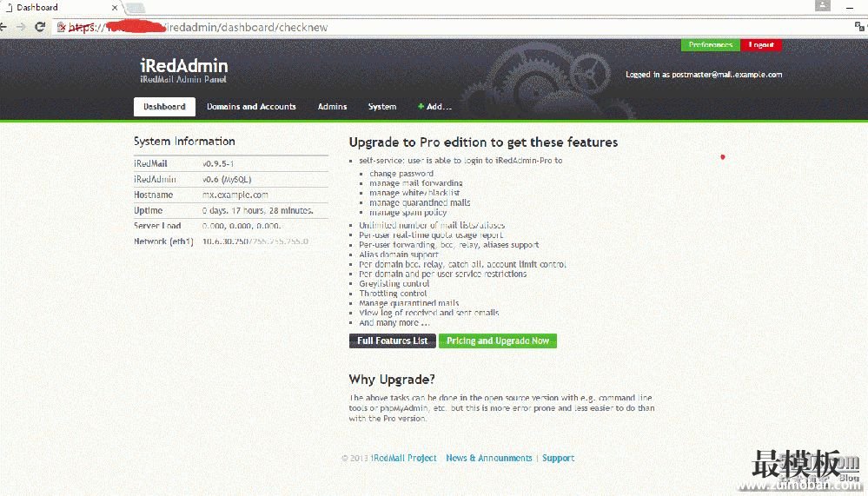Go back with the browser back arrow
The height and width of the screenshot is (496, 868).
click(3, 27)
